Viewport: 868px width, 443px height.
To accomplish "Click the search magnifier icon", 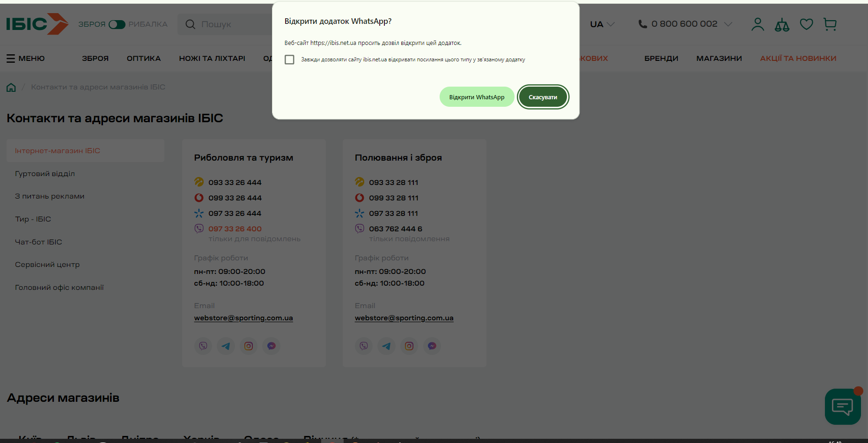I will pyautogui.click(x=190, y=24).
